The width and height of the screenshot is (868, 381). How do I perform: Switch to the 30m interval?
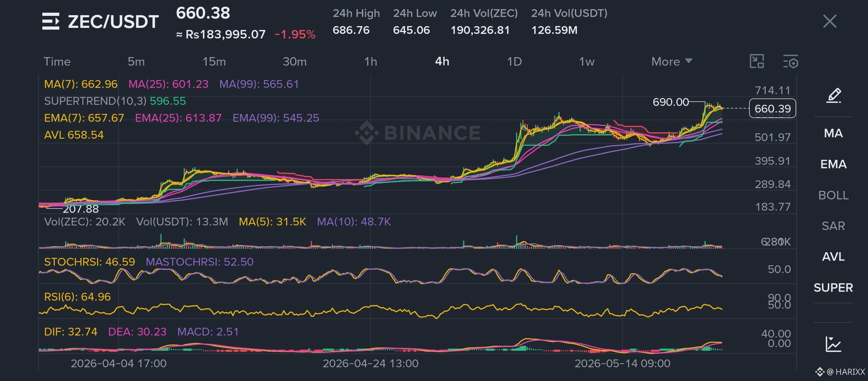tap(295, 61)
